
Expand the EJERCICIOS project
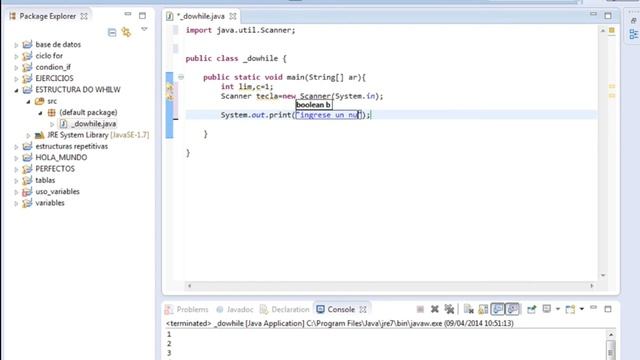(x=16, y=79)
